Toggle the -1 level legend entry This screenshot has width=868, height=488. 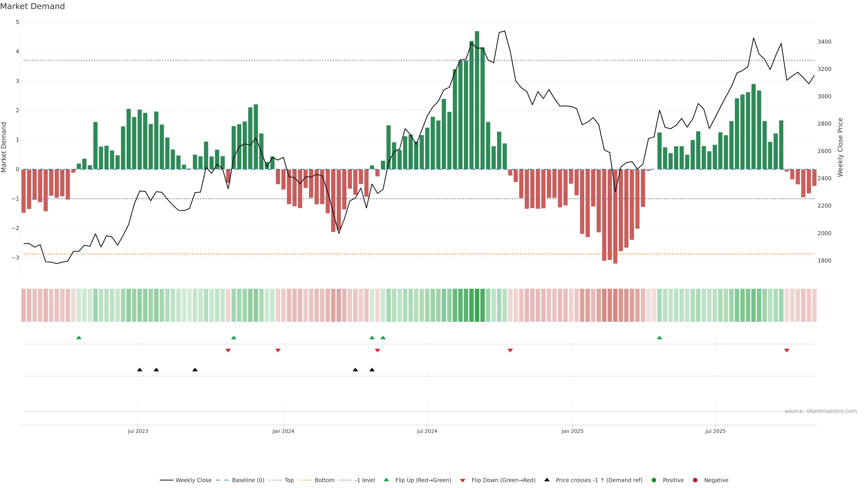coord(365,480)
